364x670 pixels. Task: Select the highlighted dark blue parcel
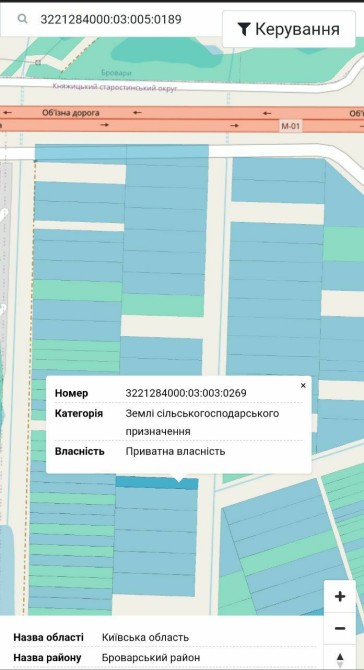click(x=157, y=483)
